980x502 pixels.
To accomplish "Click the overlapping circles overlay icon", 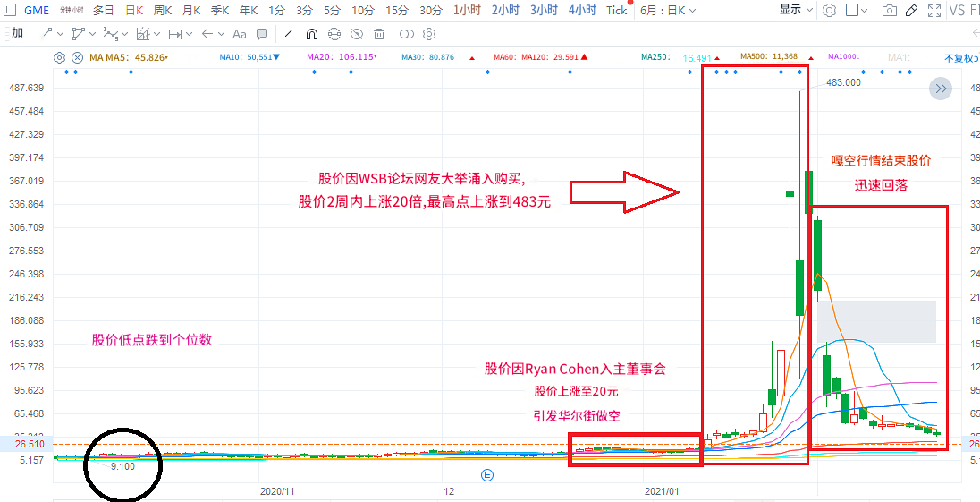I will 407,34.
